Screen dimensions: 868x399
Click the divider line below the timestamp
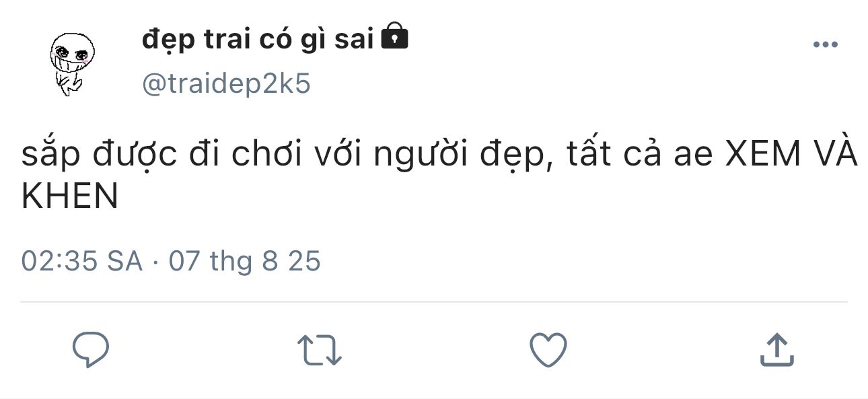pyautogui.click(x=434, y=302)
